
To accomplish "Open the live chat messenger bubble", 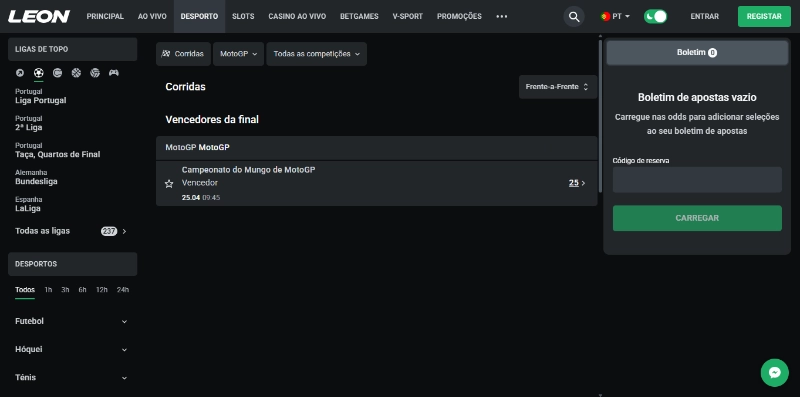I will click(x=774, y=373).
